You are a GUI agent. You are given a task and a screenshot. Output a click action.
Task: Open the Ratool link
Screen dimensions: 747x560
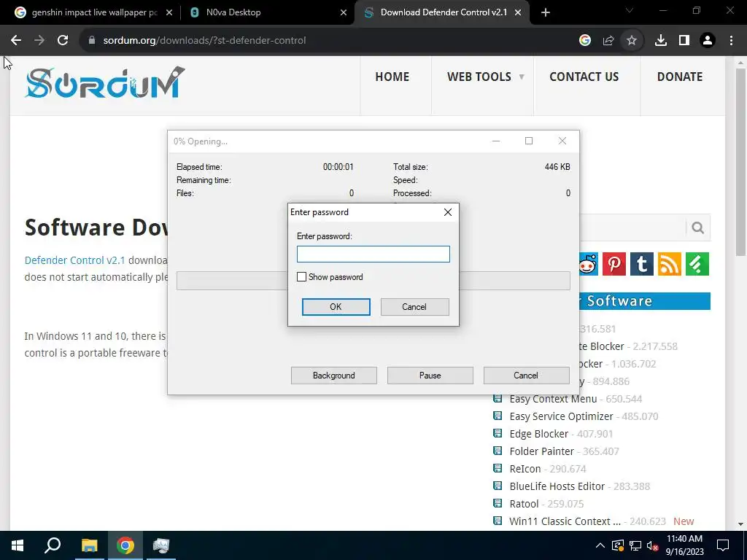tap(524, 504)
